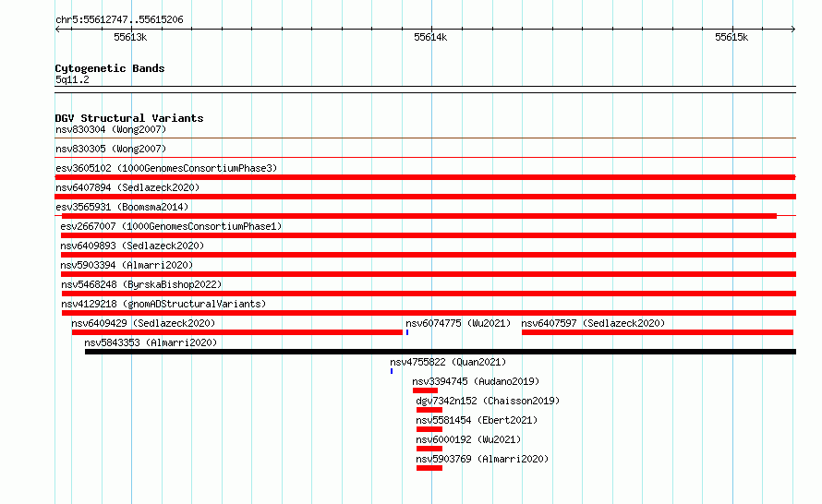This screenshot has height=504, width=822.
Task: Click the red bar under nsv5581454
Action: pos(429,429)
